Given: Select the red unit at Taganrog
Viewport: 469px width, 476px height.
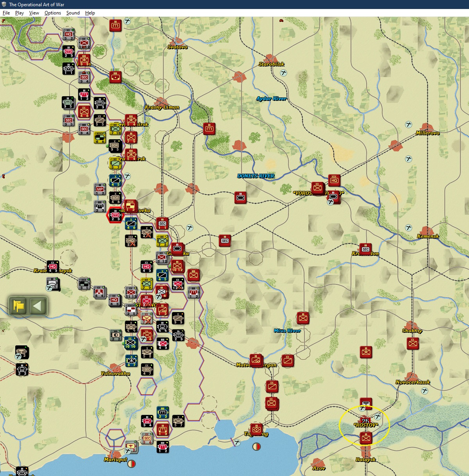Looking at the screenshot, I should point(256,429).
